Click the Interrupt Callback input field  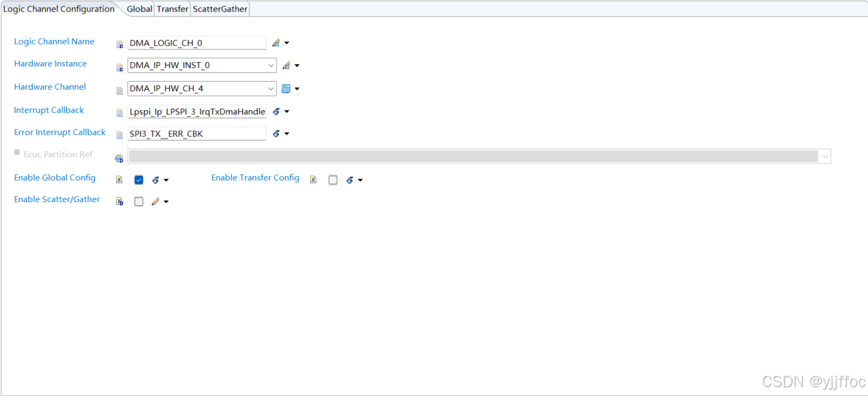[197, 112]
